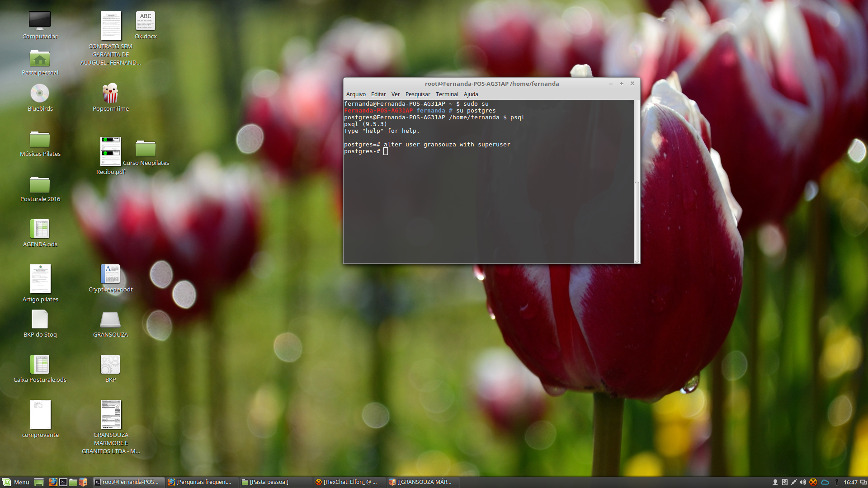Viewport: 868px width, 488px height.
Task: Open the Editar menu in terminal
Action: pyautogui.click(x=378, y=94)
